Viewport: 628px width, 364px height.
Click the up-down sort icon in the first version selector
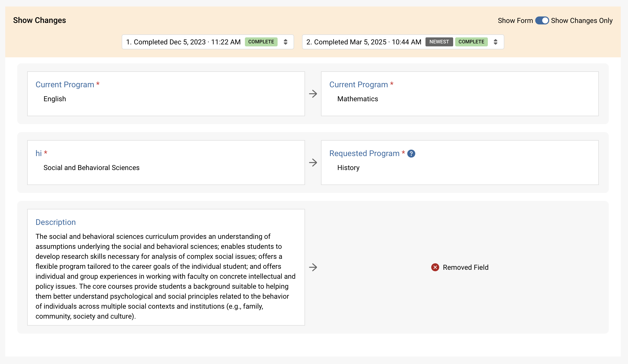coord(286,42)
